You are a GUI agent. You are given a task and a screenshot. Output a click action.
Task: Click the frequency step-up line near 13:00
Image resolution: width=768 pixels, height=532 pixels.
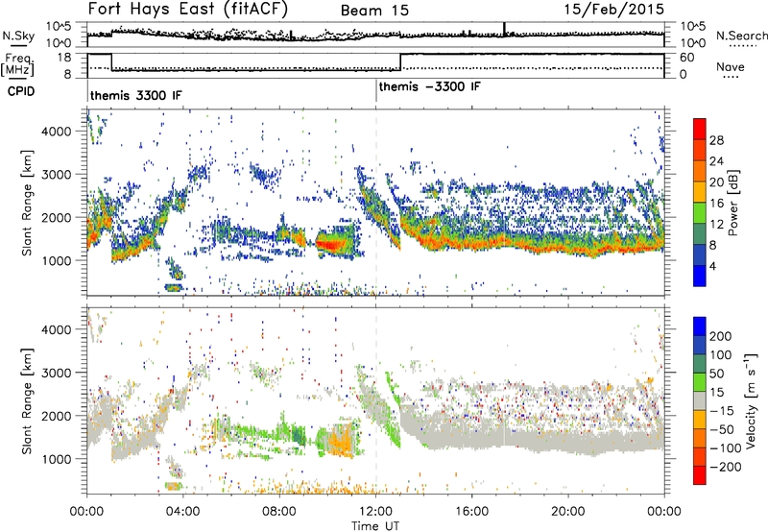[x=400, y=62]
